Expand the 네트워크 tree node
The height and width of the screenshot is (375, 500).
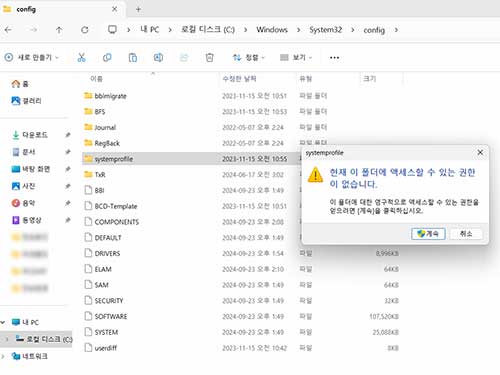(3, 356)
